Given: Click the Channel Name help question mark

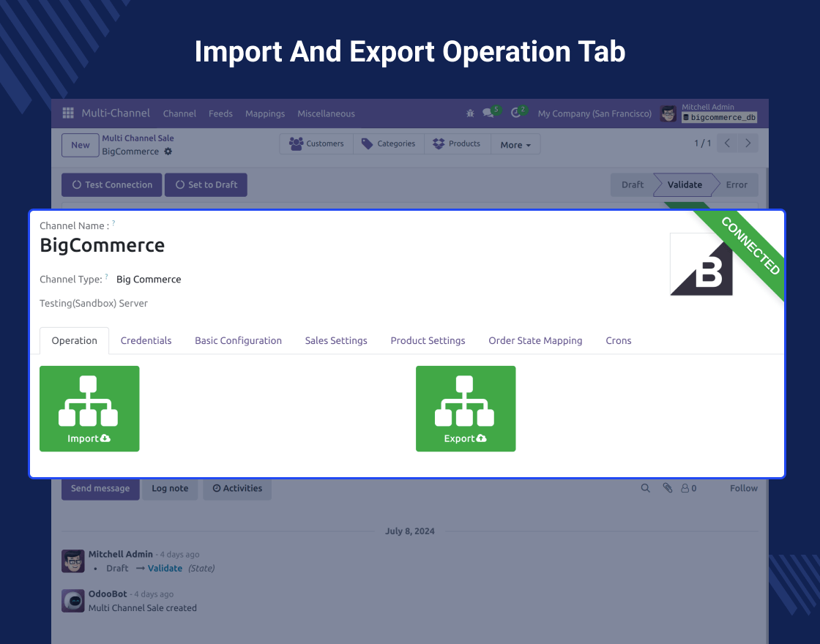Looking at the screenshot, I should (113, 223).
